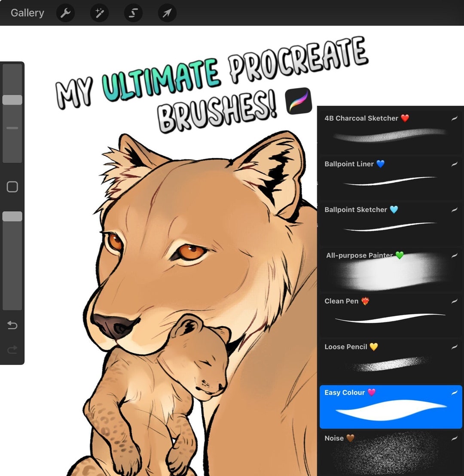Tap the stroke icon beside Noise
Viewport: 464px width, 476px height.
pos(455,438)
